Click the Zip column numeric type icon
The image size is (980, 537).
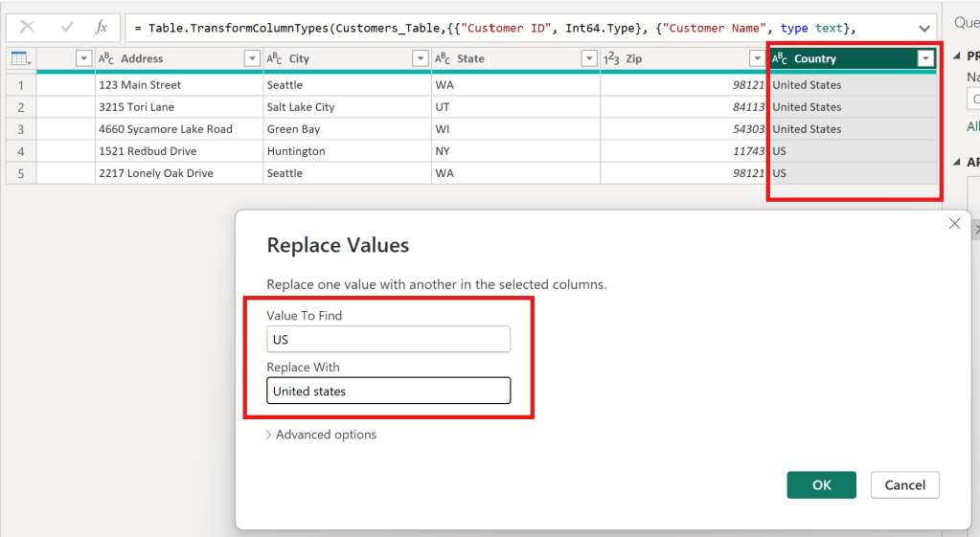[611, 58]
